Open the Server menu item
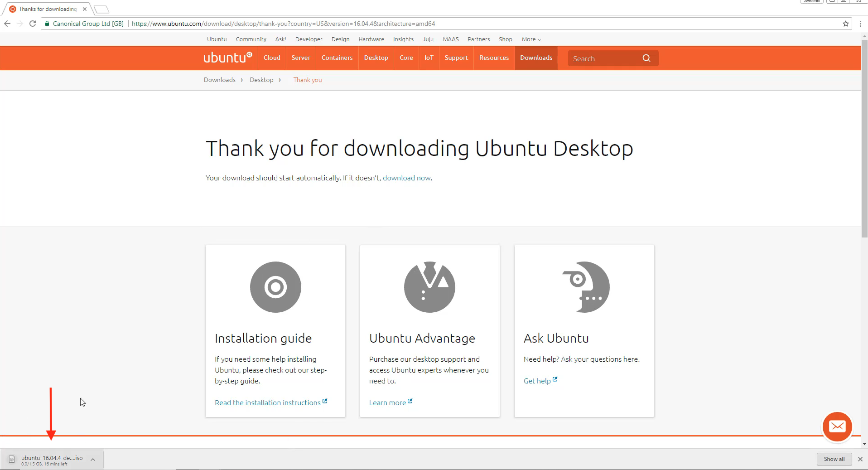 (301, 58)
